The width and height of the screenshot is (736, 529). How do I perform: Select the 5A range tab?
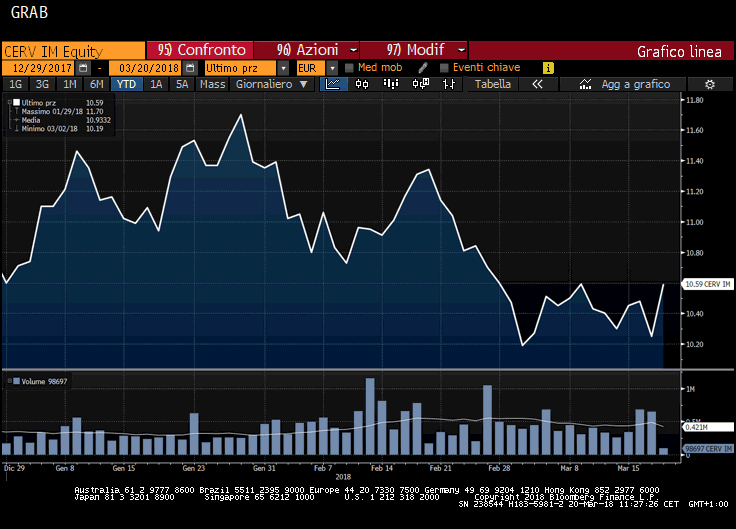pos(182,84)
